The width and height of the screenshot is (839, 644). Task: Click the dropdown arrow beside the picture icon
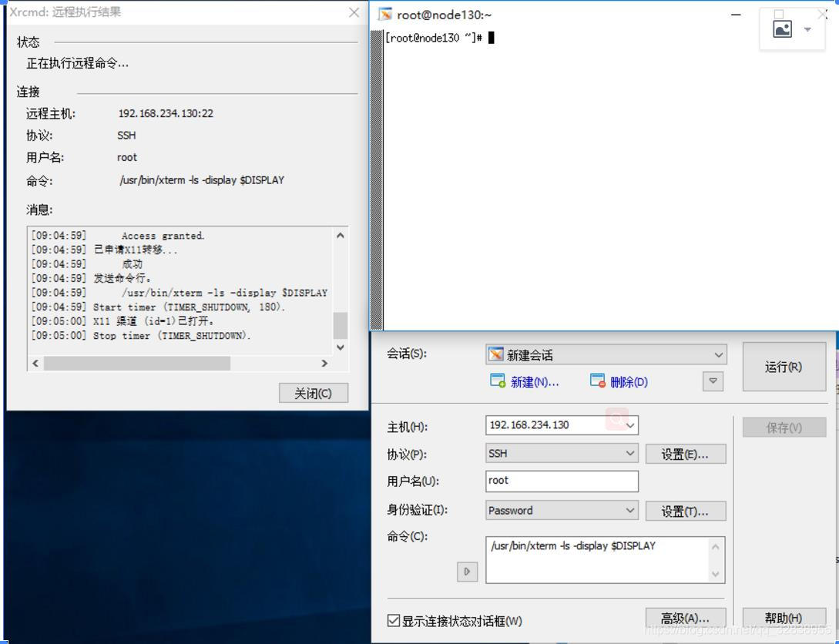[x=806, y=28]
